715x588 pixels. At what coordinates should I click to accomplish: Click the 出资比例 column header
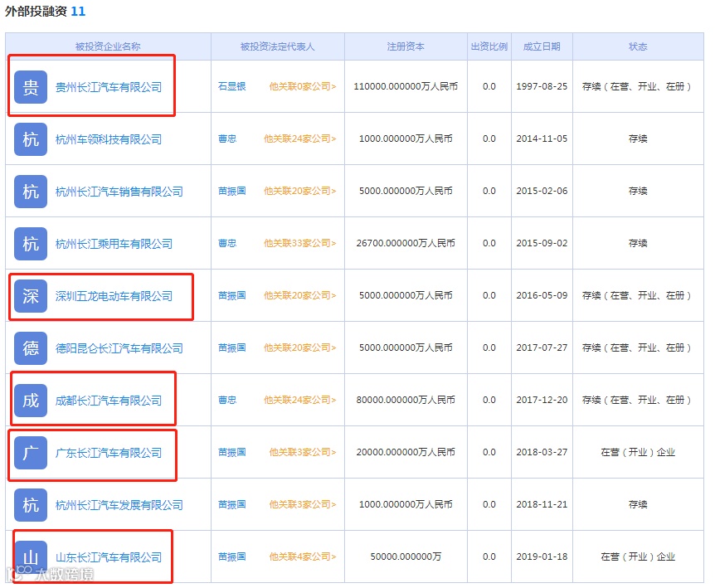tap(489, 46)
